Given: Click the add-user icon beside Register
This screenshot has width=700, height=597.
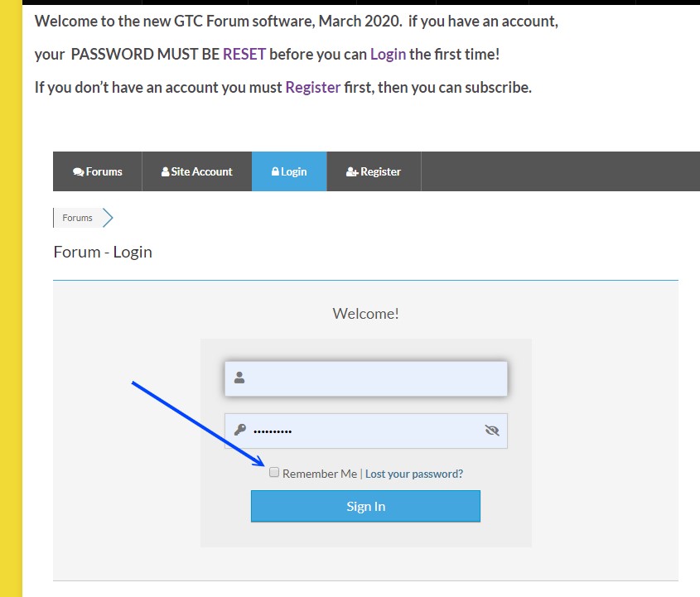Looking at the screenshot, I should coord(352,172).
